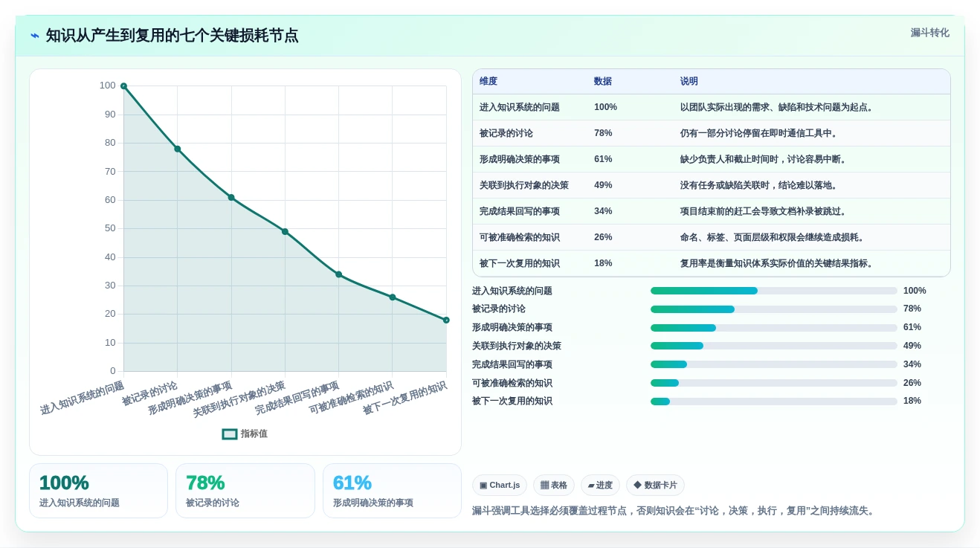Click the 18% value in the table
980x548 pixels.
[x=603, y=263]
